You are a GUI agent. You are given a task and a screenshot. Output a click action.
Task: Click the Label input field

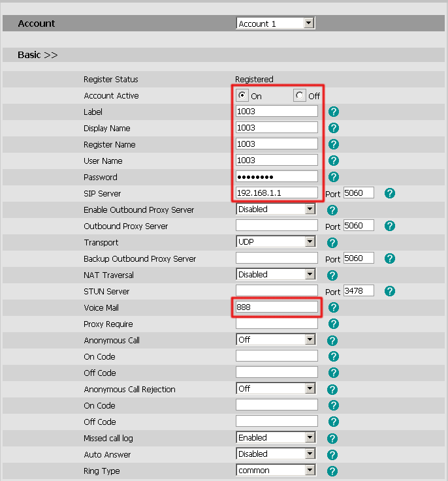point(277,111)
